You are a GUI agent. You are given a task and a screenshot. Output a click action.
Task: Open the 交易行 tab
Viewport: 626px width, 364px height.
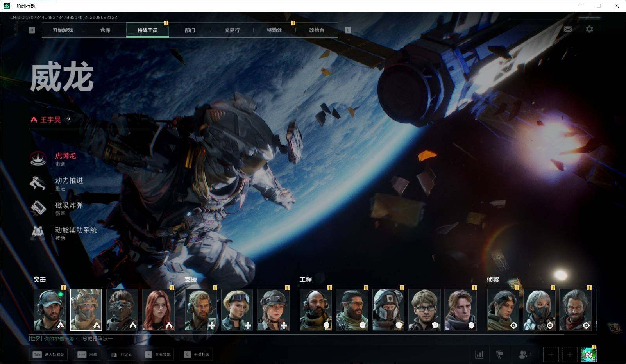(x=232, y=30)
